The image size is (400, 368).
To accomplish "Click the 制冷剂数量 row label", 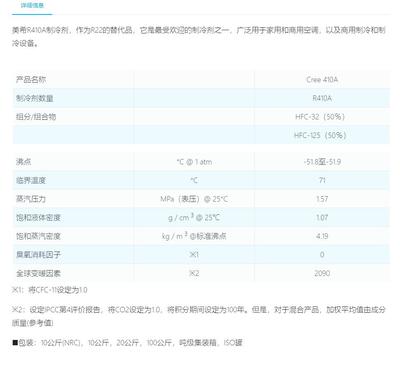I will [x=35, y=98].
